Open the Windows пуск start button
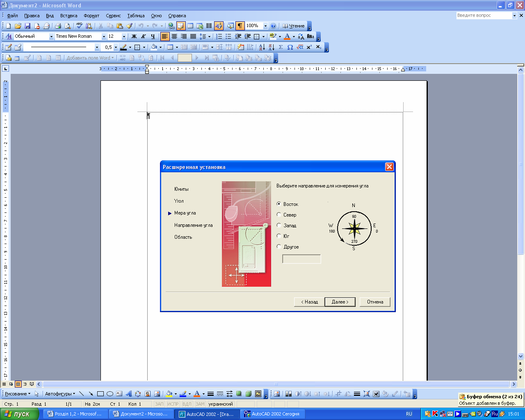The height and width of the screenshot is (420, 525). click(19, 414)
